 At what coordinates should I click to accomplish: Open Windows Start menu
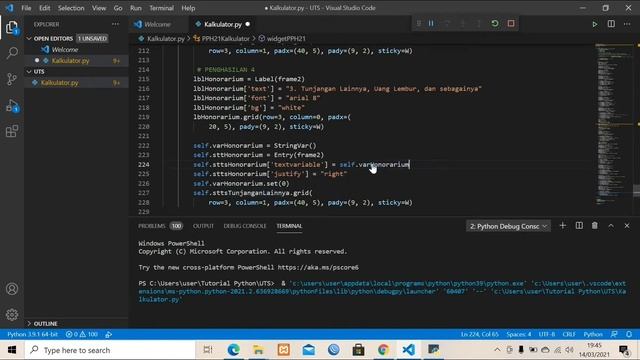12,350
